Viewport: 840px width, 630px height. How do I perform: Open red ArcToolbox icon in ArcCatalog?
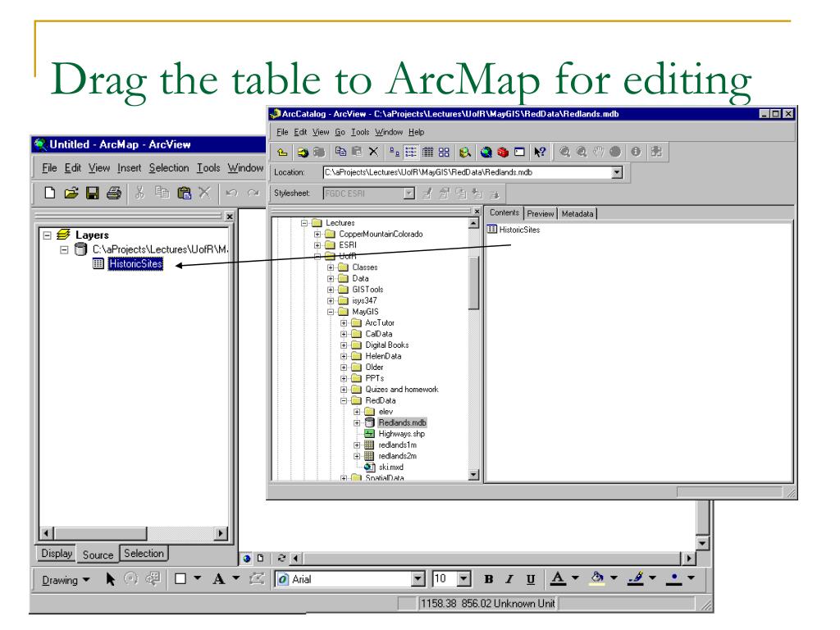click(x=503, y=152)
